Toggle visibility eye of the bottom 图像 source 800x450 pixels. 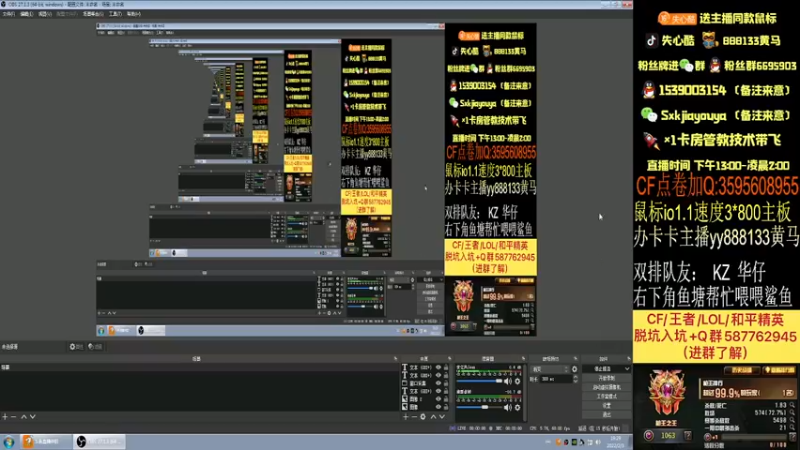[438, 407]
